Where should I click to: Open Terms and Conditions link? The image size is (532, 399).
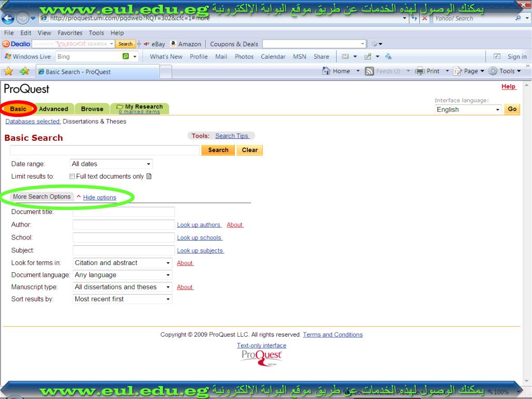333,335
